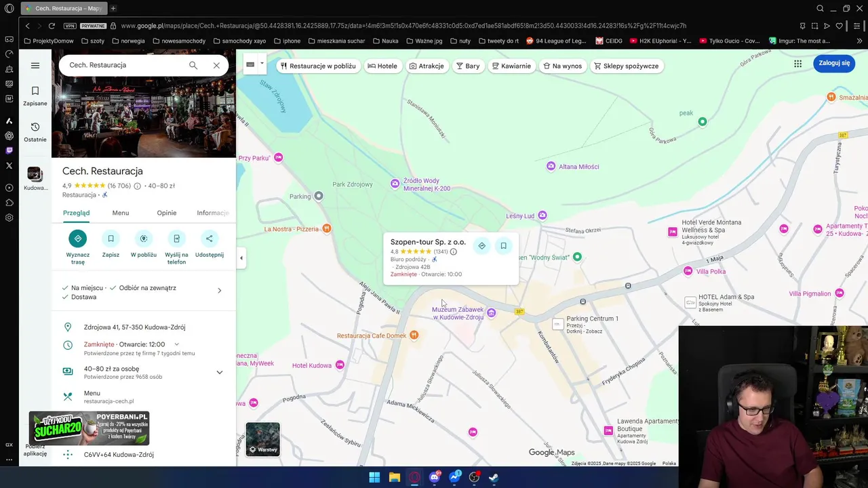This screenshot has width=868, height=488.
Task: Open the Warstwy layers thumbnail
Action: click(x=262, y=439)
